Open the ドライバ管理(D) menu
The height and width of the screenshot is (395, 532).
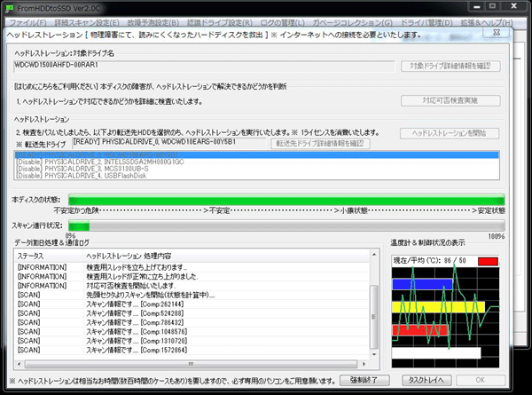[x=426, y=23]
